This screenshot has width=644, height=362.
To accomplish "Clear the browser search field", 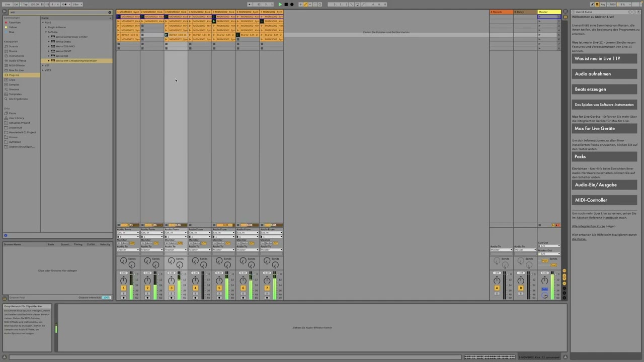I will [110, 12].
